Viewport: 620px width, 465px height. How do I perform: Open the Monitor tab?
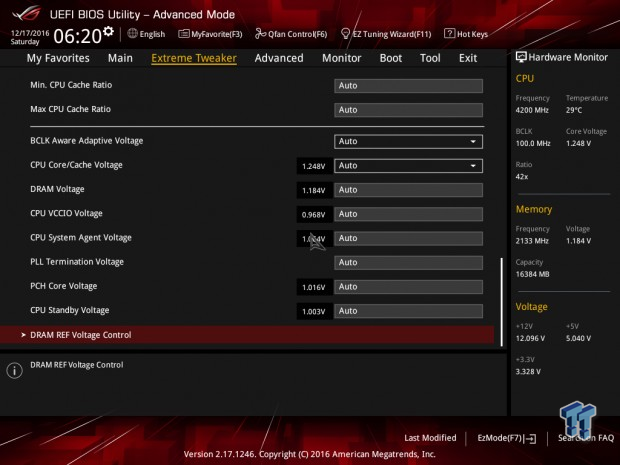tap(342, 58)
